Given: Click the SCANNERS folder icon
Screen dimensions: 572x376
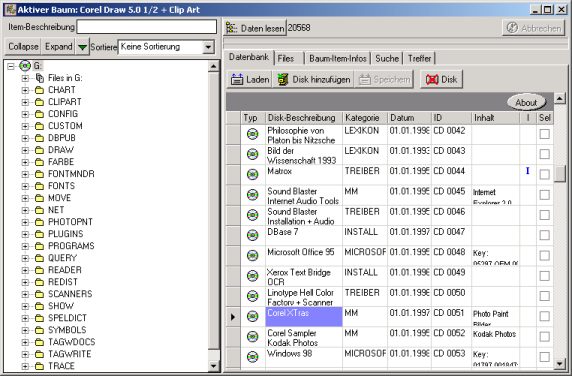Looking at the screenshot, I should (x=39, y=294).
